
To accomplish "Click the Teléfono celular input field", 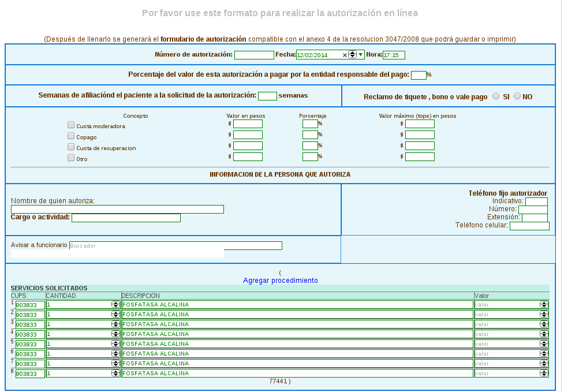I will click(529, 226).
